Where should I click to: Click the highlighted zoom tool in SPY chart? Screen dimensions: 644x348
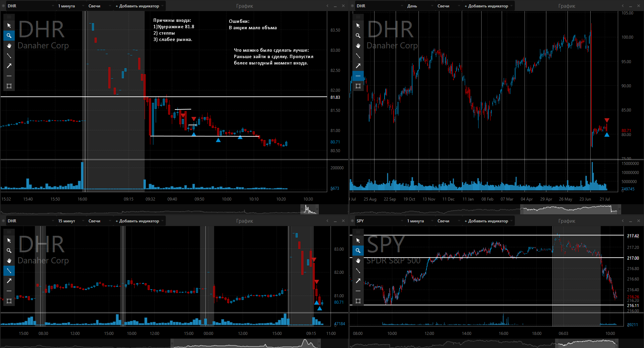click(358, 251)
